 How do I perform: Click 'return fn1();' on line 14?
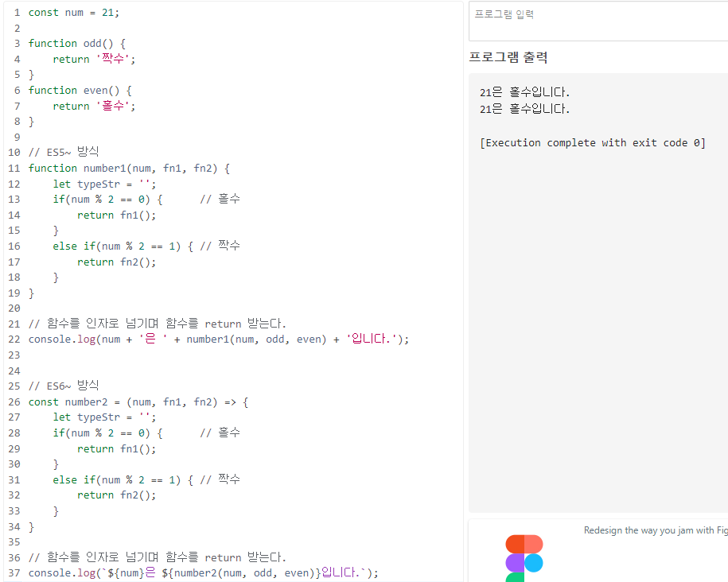116,215
